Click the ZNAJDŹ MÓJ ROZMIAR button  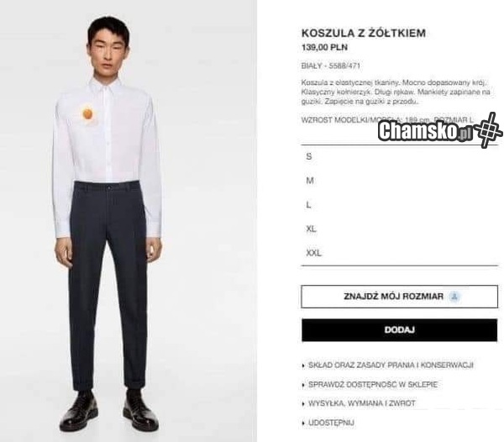[400, 297]
